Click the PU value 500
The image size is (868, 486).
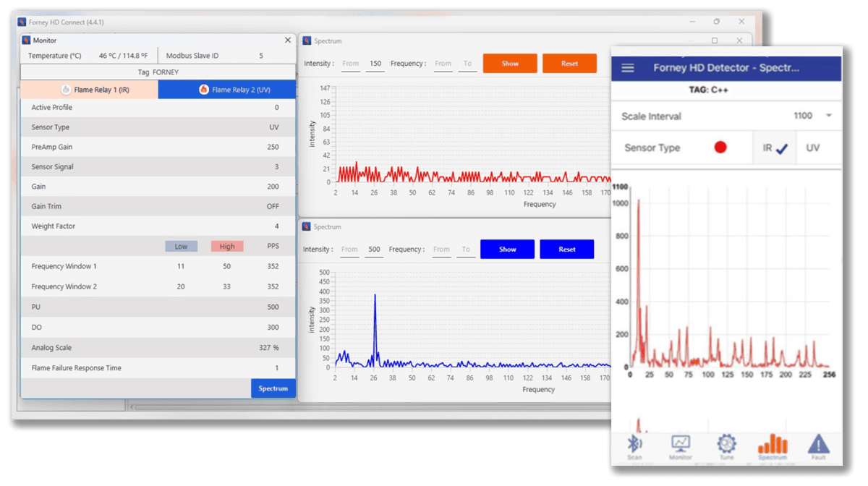point(273,307)
